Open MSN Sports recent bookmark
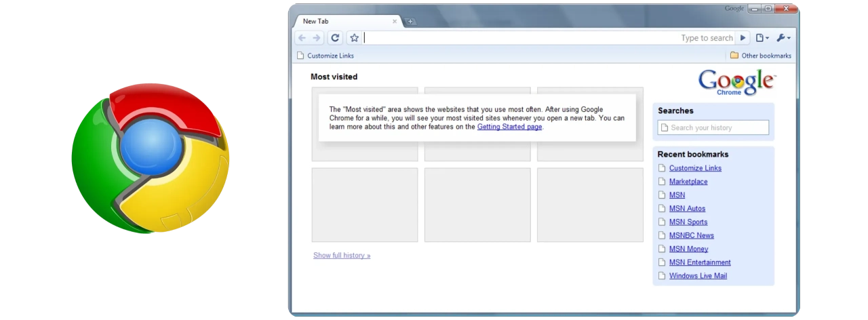This screenshot has width=868, height=320. pyautogui.click(x=688, y=222)
